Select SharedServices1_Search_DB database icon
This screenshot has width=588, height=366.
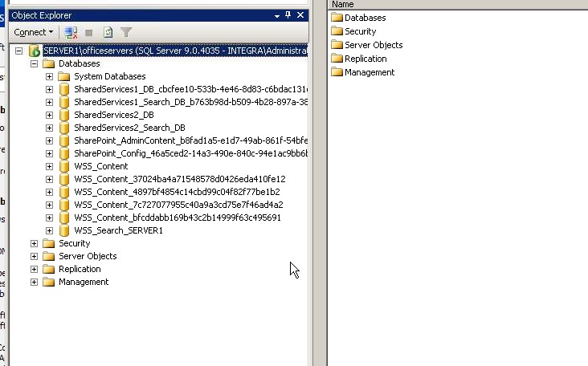[64, 102]
